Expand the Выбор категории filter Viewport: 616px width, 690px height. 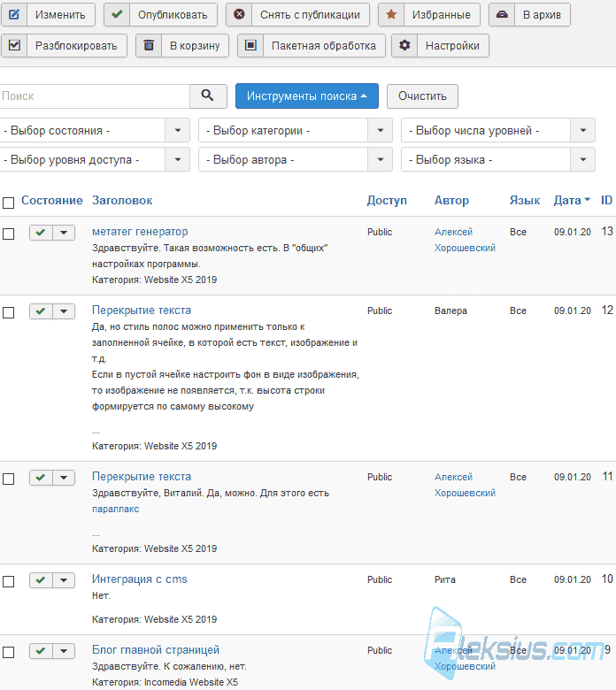click(x=296, y=130)
